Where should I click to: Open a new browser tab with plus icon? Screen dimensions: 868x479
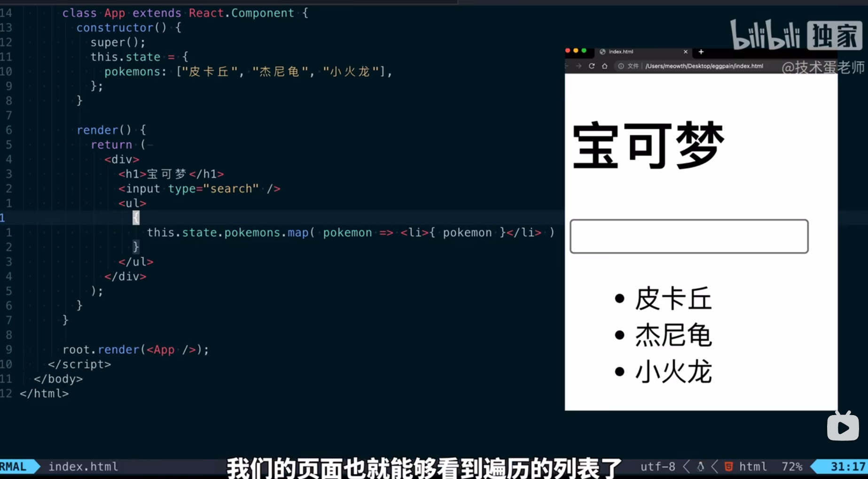coord(701,52)
